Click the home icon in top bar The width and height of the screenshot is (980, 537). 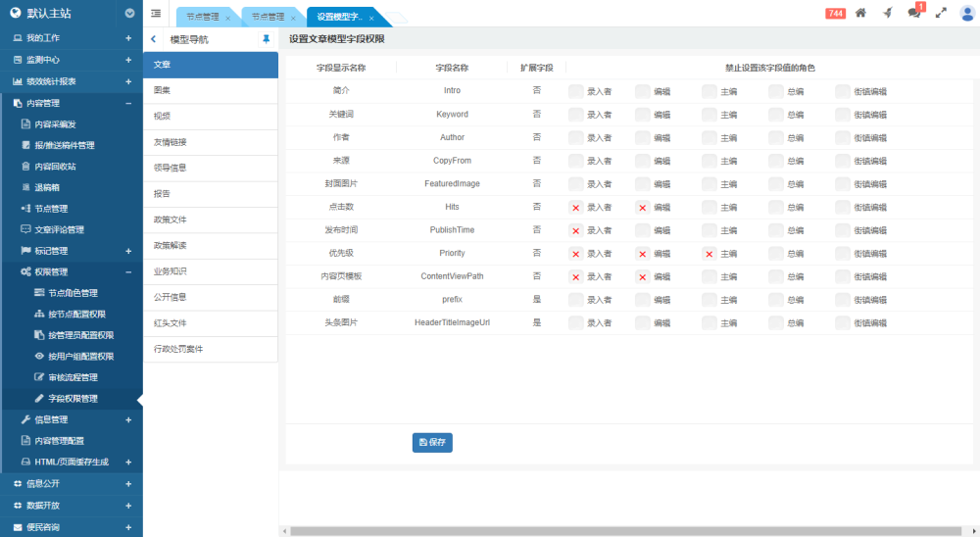[860, 14]
